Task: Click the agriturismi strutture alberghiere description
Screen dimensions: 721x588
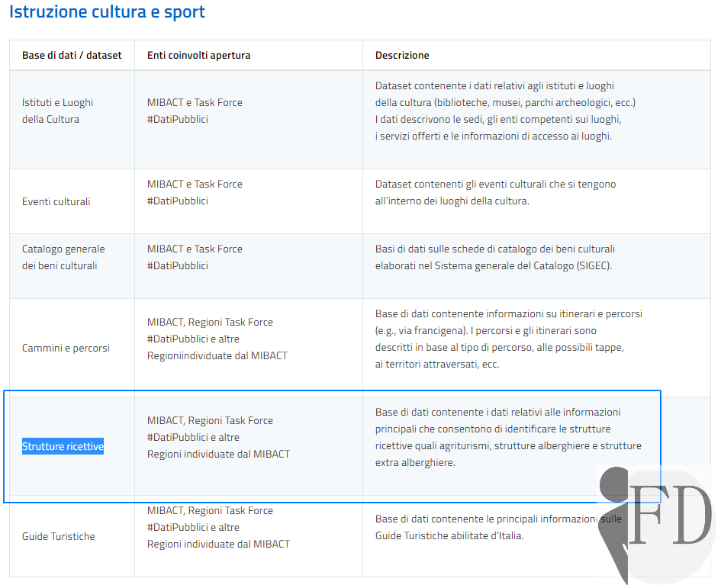Action: (508, 437)
